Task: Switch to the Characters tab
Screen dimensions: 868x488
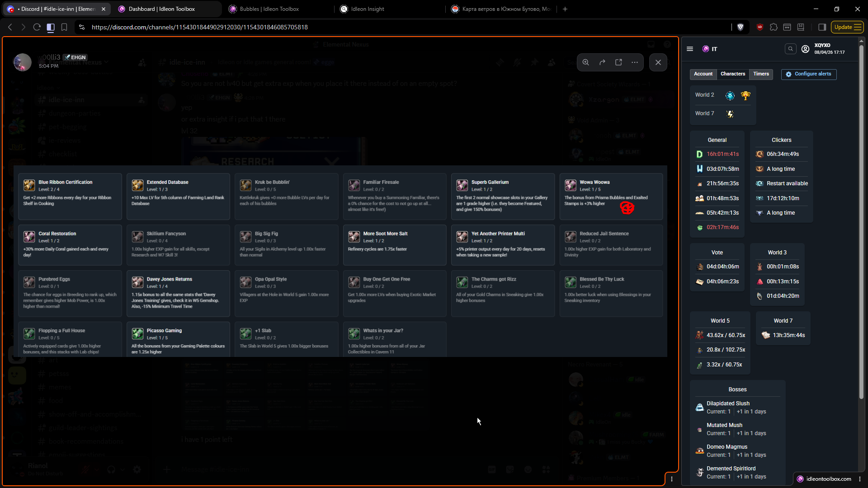Action: click(732, 74)
